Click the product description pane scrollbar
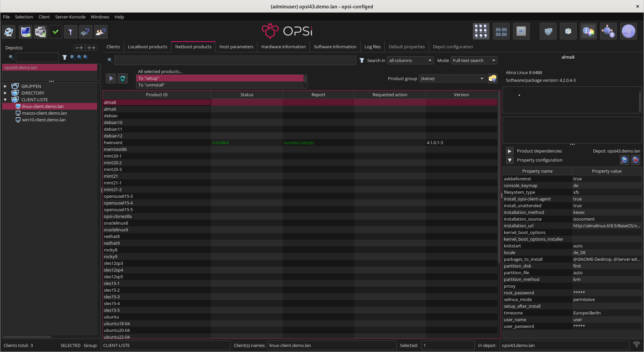 click(640, 102)
